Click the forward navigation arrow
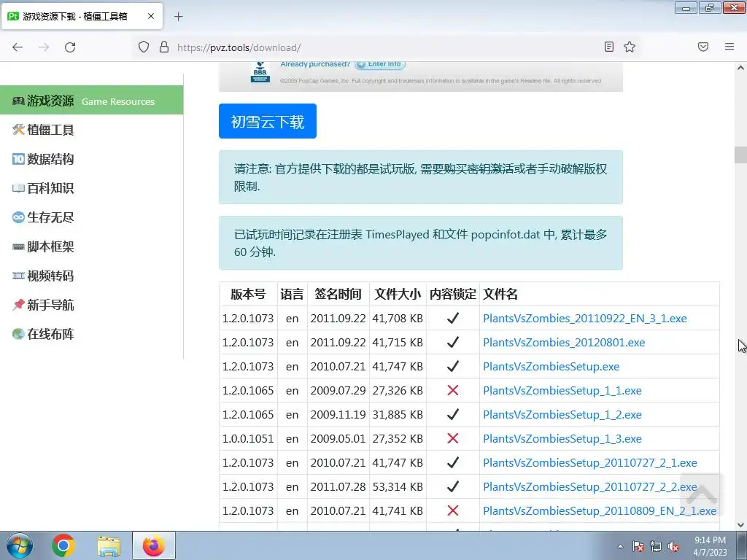 (x=44, y=47)
